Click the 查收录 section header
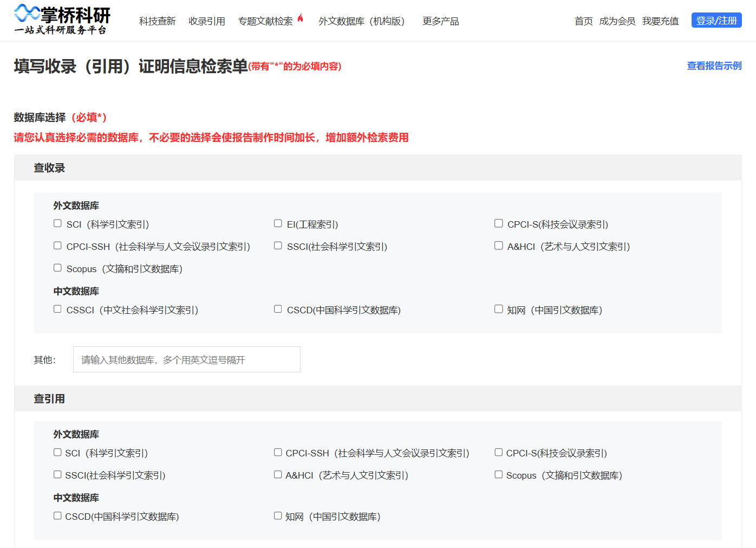 [x=378, y=167]
